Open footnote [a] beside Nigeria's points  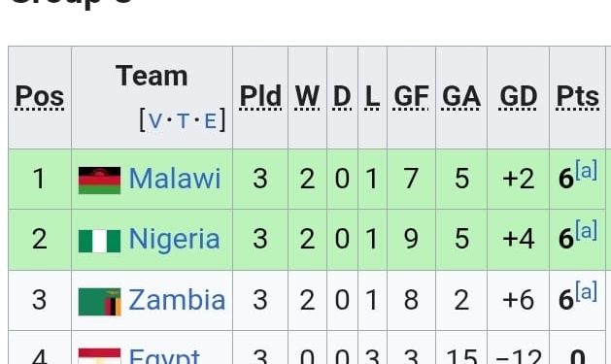coord(586,230)
